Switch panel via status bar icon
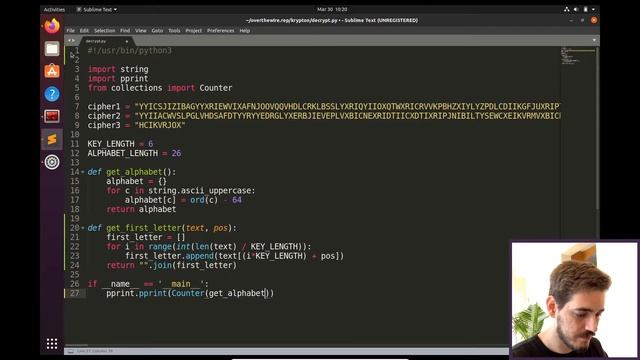640x360 pixels. click(70, 351)
